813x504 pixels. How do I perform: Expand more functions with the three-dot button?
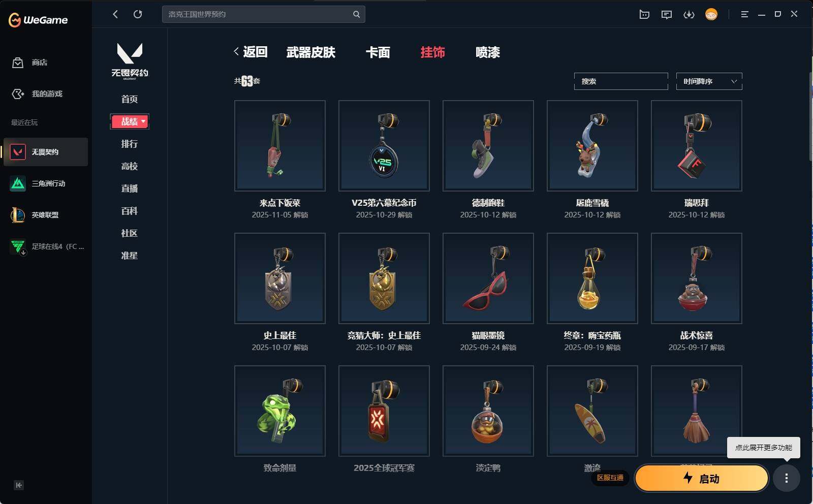click(786, 478)
